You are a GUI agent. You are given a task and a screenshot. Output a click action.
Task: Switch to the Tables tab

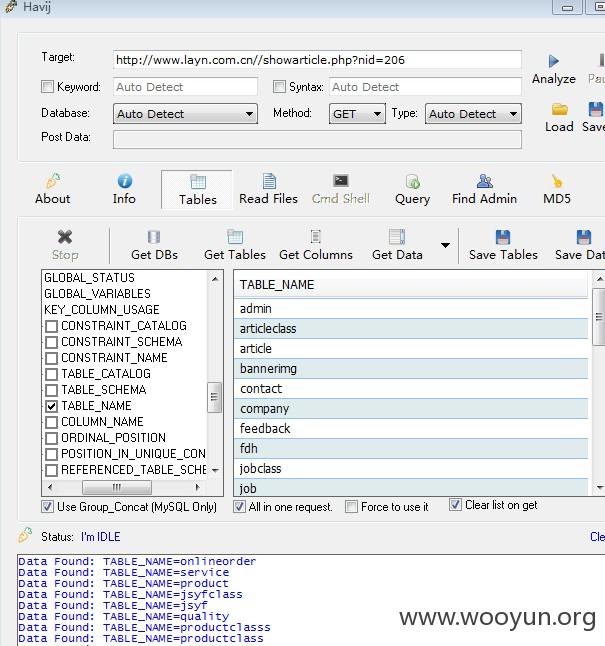coord(197,190)
